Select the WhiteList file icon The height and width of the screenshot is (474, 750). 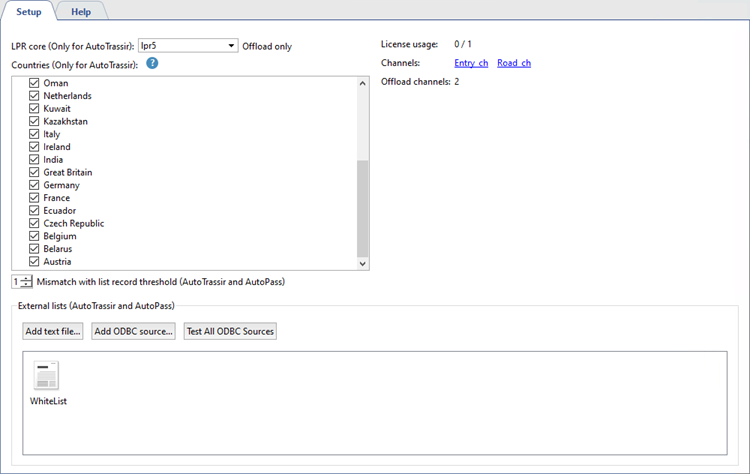pos(47,376)
